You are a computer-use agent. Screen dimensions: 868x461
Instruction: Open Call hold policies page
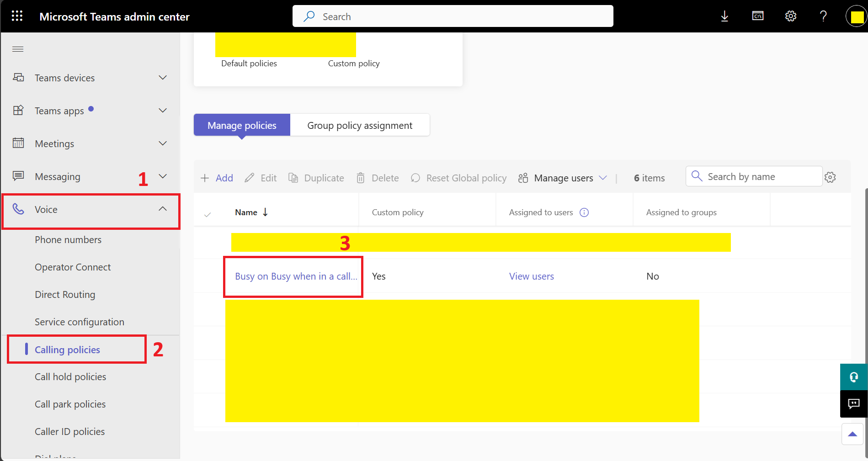point(70,376)
